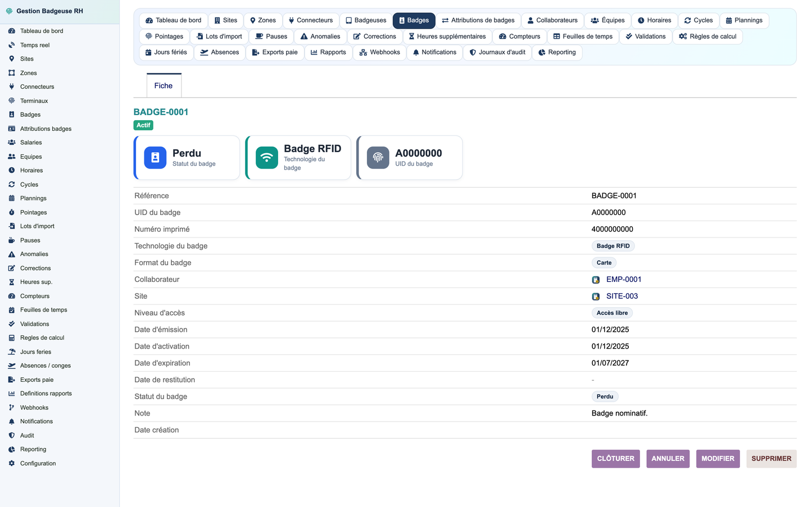The image size is (812, 507).
Task: Click printed number 4000000000
Action: pos(612,229)
